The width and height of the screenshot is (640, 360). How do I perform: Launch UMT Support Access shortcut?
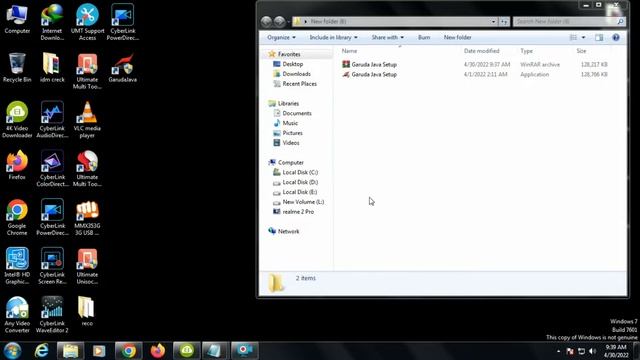87,22
